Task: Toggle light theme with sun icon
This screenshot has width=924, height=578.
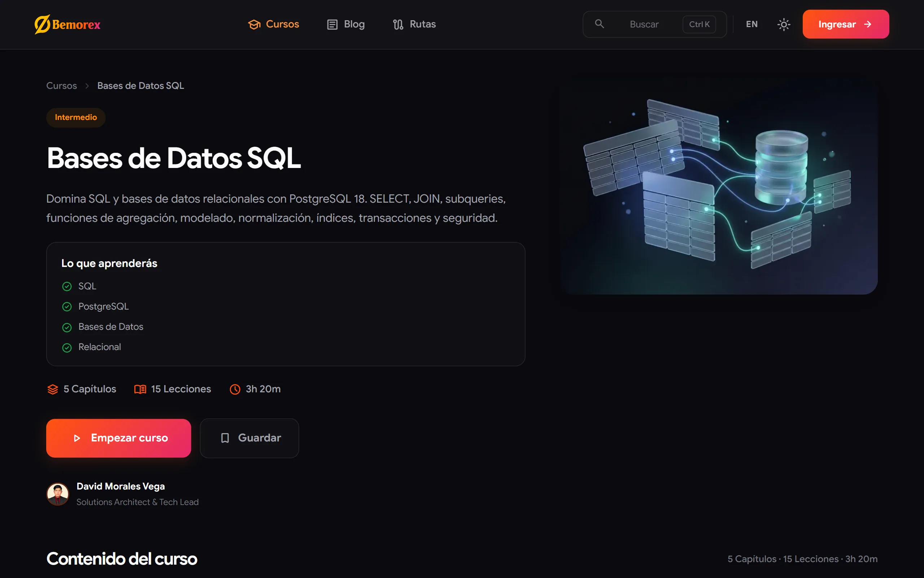Action: pyautogui.click(x=784, y=25)
